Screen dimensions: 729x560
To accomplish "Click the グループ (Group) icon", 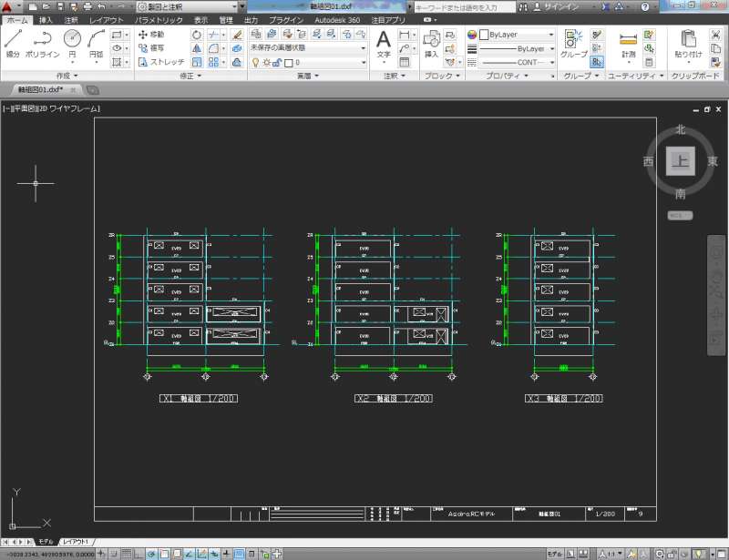I will click(x=573, y=42).
